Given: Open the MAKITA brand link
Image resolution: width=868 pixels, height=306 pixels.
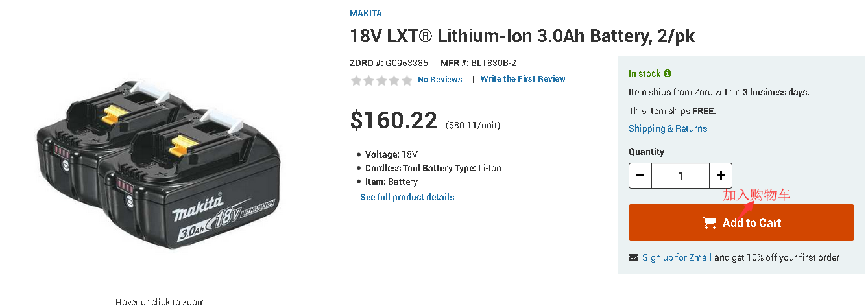Looking at the screenshot, I should tap(366, 13).
